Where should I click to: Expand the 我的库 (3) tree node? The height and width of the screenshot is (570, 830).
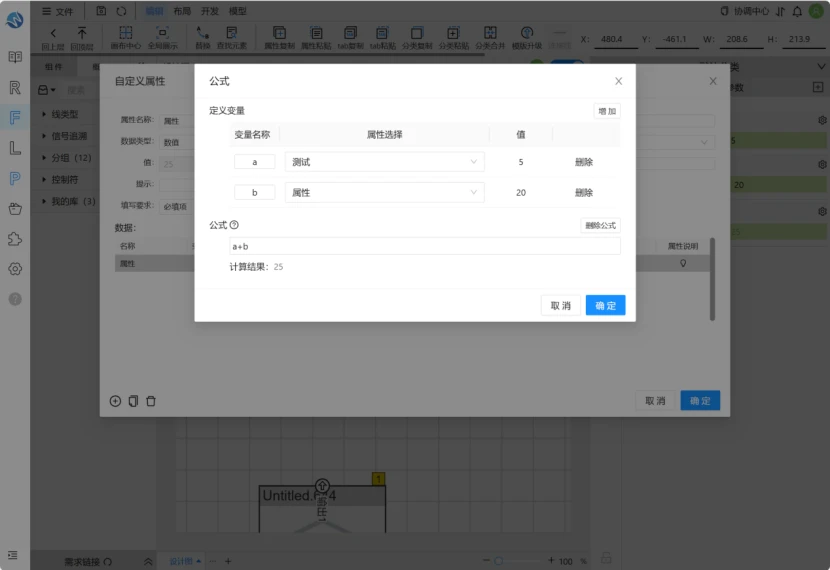(44, 201)
